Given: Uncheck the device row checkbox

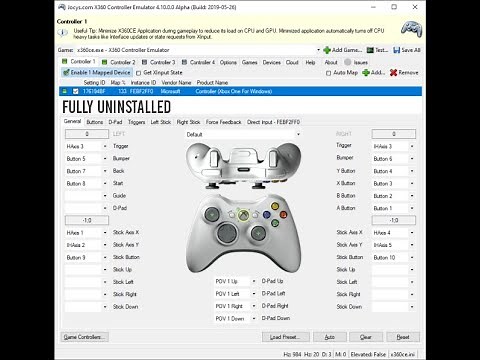Looking at the screenshot, I should (x=76, y=91).
